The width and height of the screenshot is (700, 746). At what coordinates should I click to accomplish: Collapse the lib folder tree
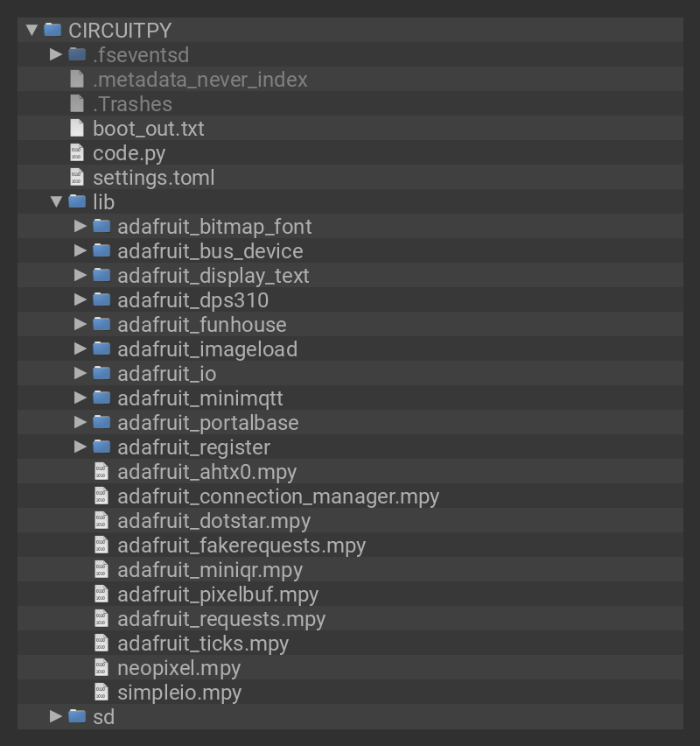[x=57, y=201]
